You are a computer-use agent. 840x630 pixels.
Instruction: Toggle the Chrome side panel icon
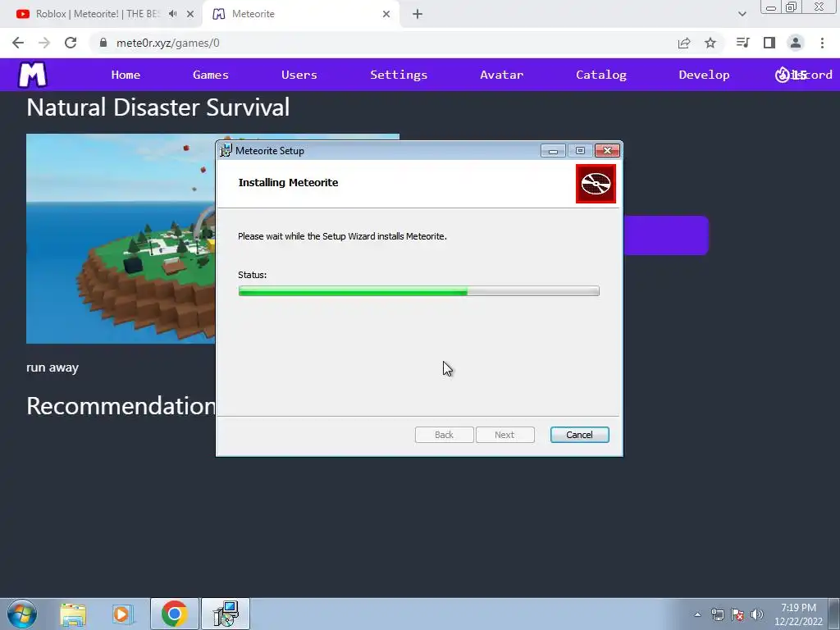click(x=769, y=43)
